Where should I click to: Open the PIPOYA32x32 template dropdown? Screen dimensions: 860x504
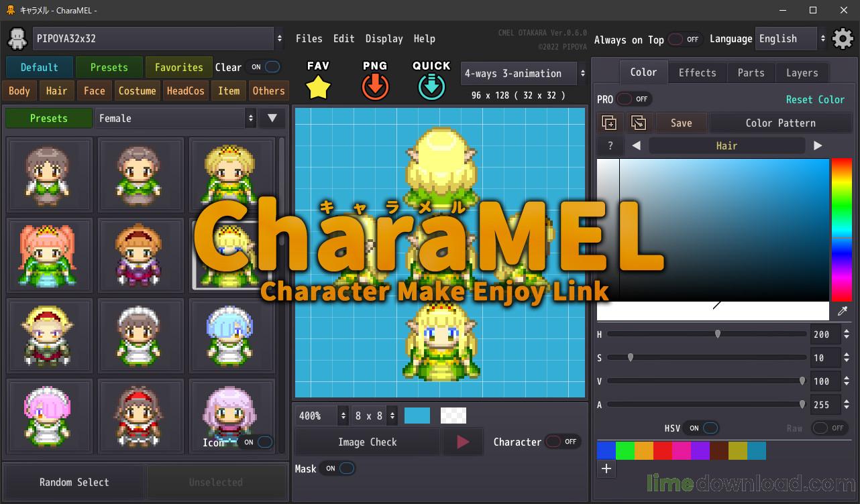(158, 39)
